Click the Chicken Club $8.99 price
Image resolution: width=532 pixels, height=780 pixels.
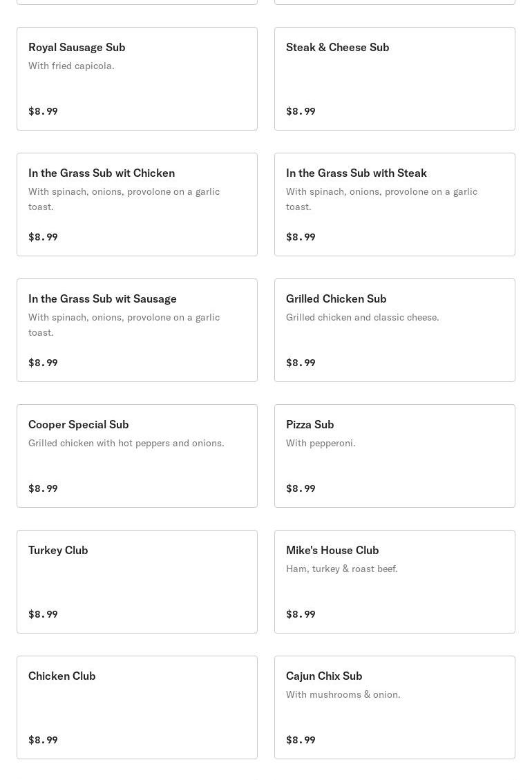43,740
